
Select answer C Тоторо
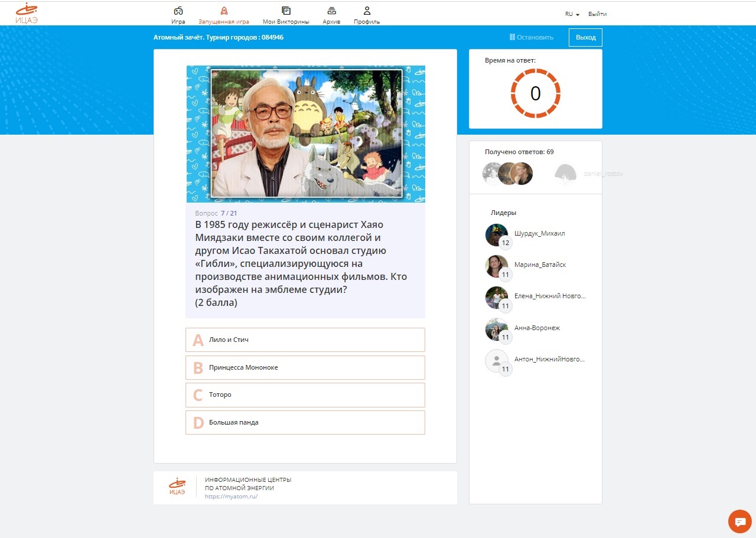[x=305, y=395]
